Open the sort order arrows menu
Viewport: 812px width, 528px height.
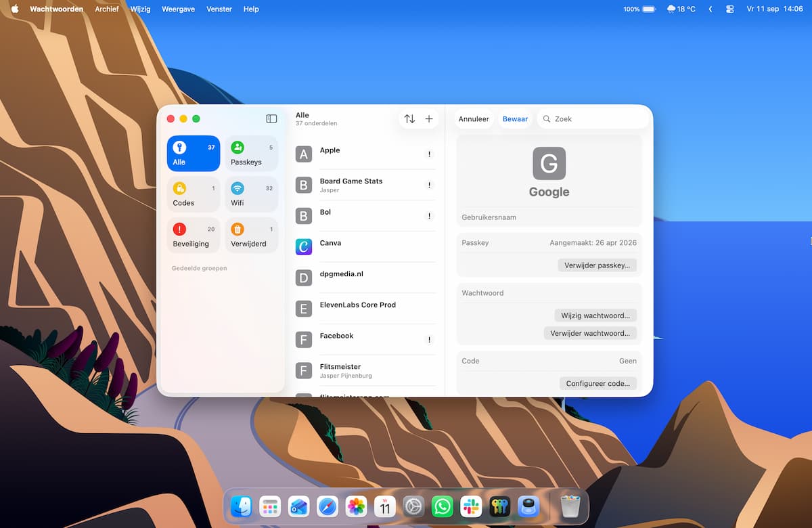click(409, 118)
